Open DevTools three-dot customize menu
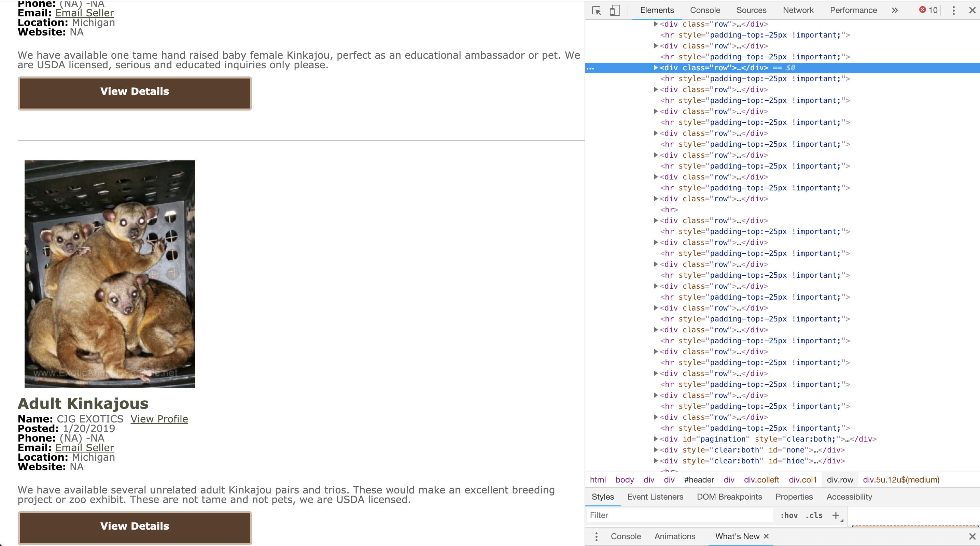 (x=953, y=10)
